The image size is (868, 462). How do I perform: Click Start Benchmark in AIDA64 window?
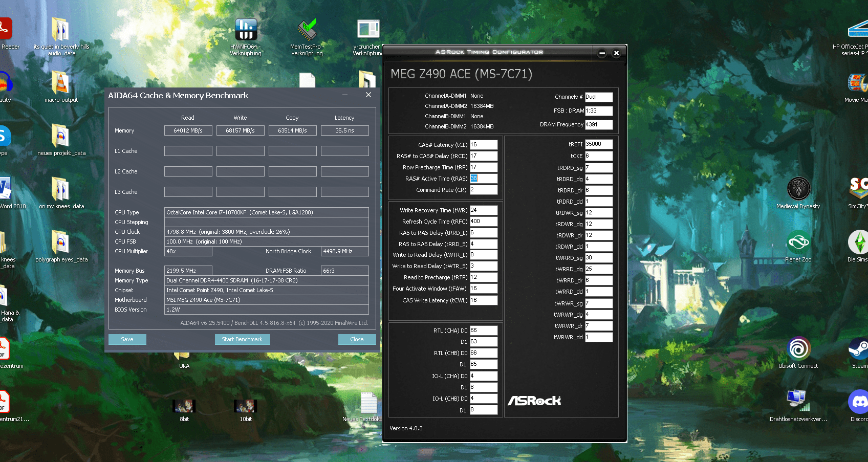click(242, 339)
